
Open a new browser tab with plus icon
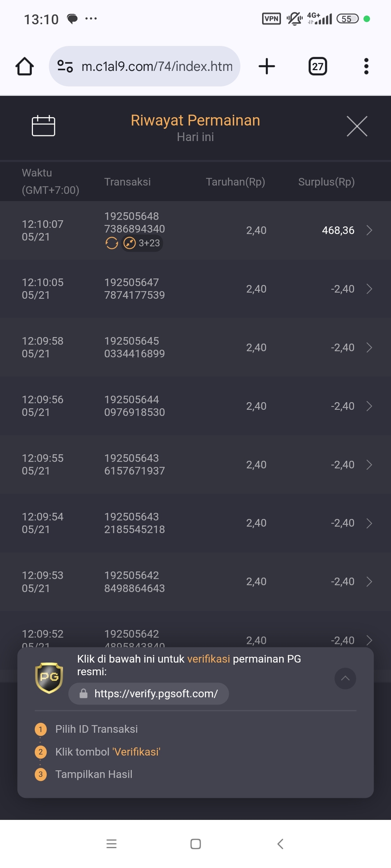267,66
